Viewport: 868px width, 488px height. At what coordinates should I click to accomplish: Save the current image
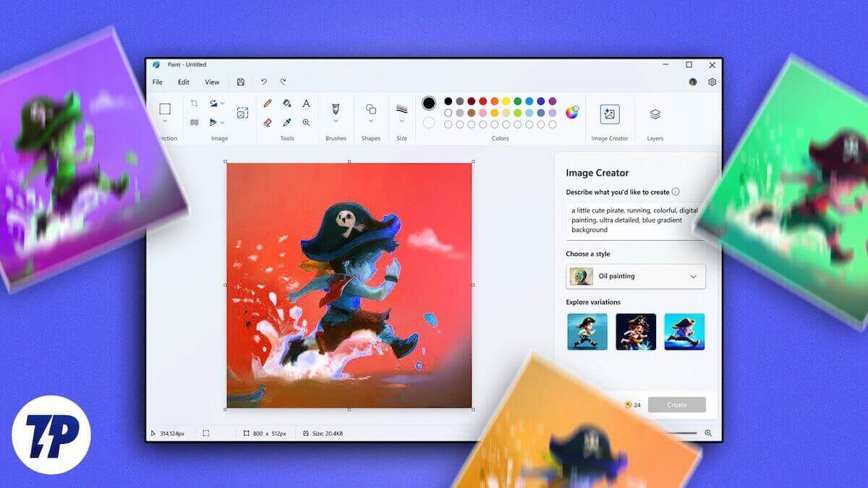240,82
